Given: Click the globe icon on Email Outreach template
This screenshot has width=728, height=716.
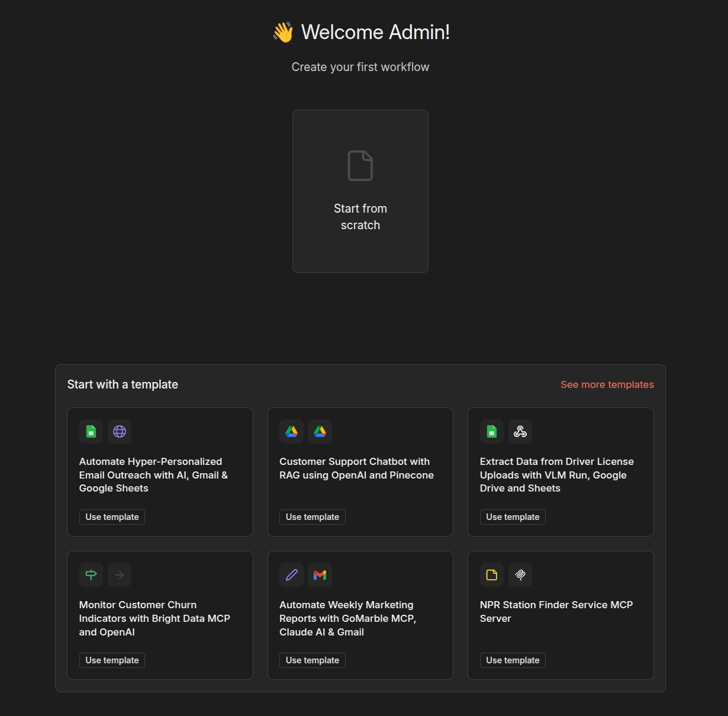Looking at the screenshot, I should [x=120, y=432].
